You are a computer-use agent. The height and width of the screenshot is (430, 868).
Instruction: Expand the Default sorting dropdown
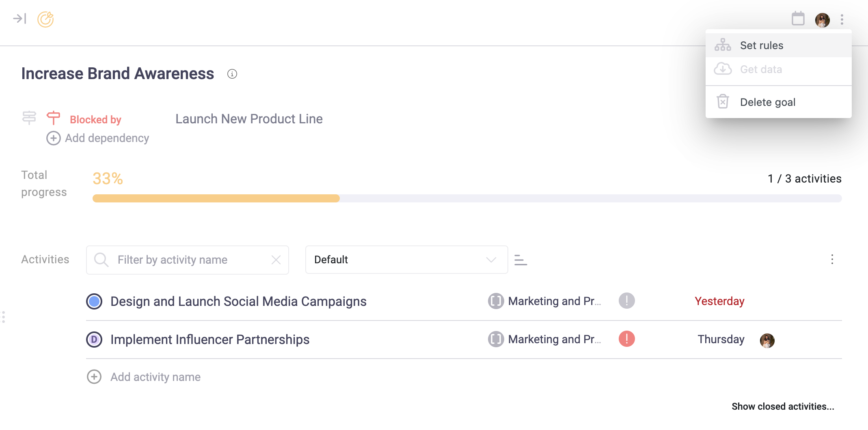[406, 260]
